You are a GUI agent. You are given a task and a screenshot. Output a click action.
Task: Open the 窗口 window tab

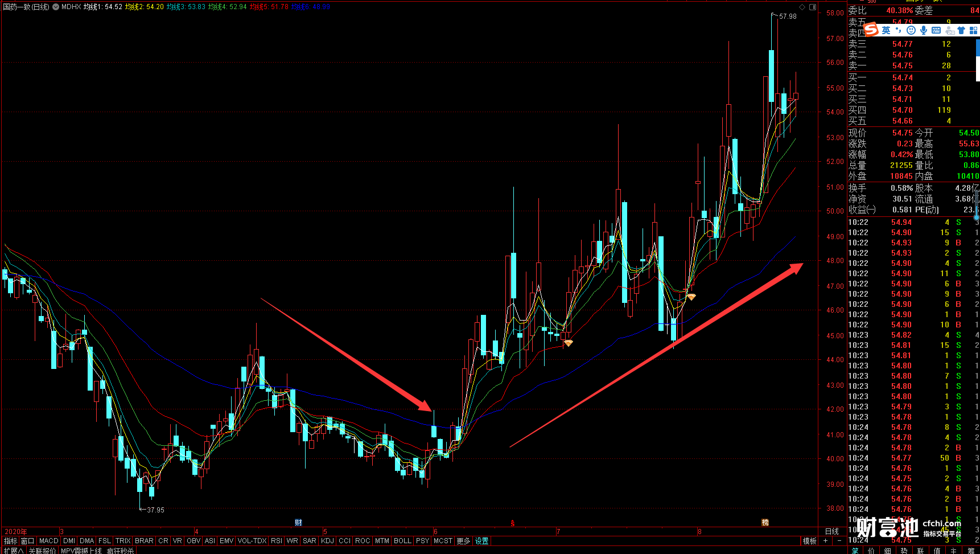[27, 541]
